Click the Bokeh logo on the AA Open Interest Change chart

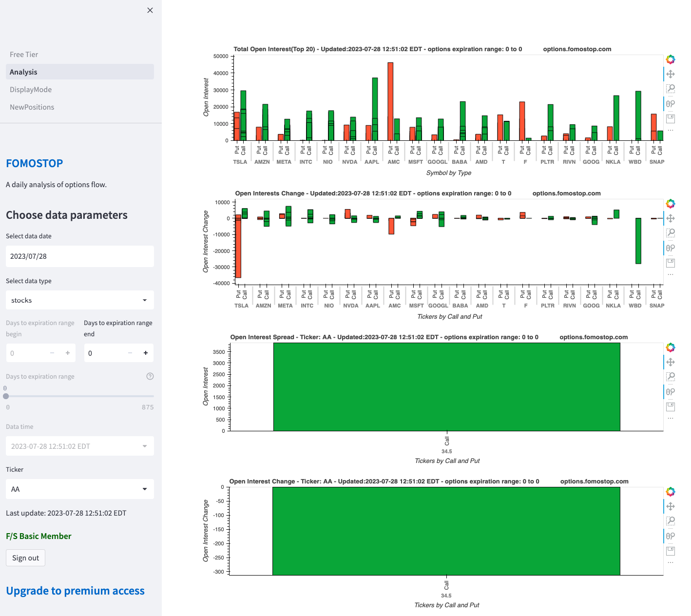(671, 492)
